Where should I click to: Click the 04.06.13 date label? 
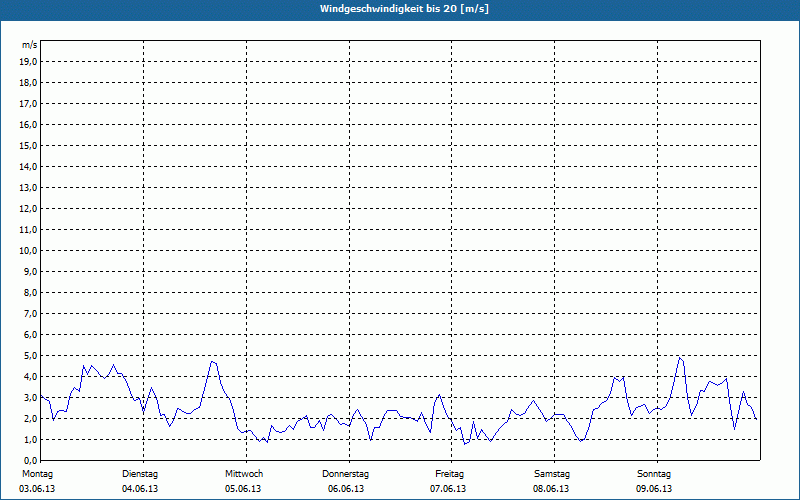tap(140, 489)
